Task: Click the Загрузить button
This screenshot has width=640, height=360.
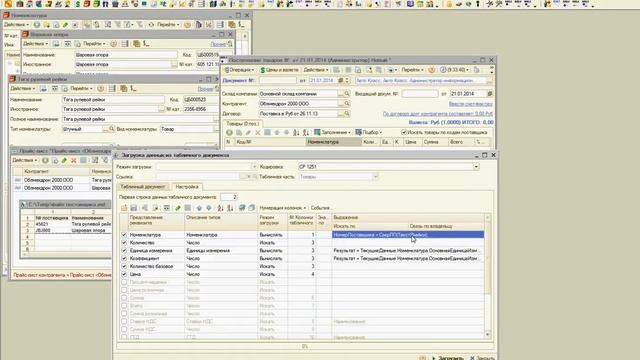Action: [x=448, y=358]
